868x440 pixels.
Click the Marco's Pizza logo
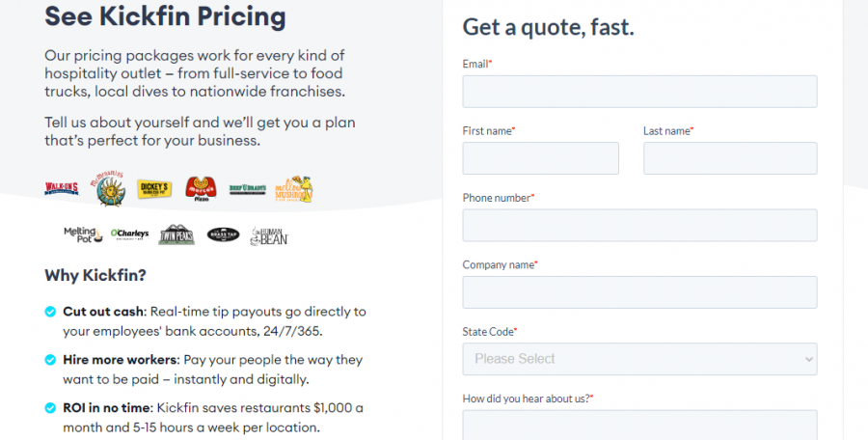point(200,188)
